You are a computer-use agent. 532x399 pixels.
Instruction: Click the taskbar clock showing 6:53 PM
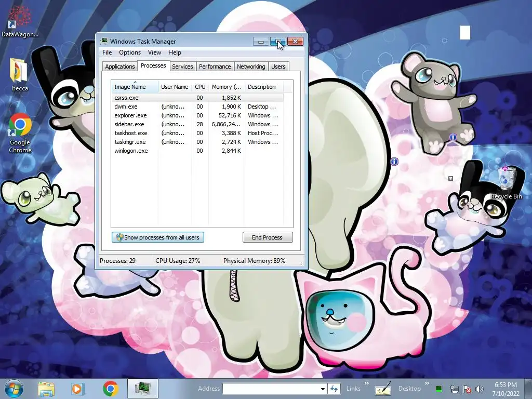coord(506,389)
